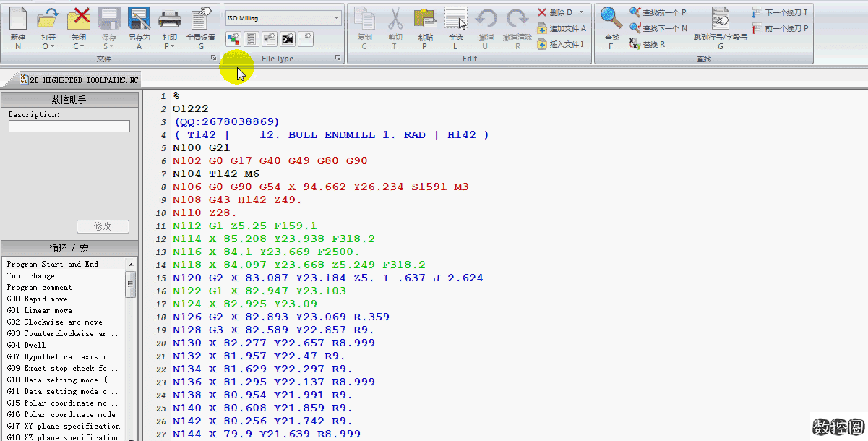The height and width of the screenshot is (441, 868).
Task: Click the 剪切 scissors icon
Action: pos(395,20)
